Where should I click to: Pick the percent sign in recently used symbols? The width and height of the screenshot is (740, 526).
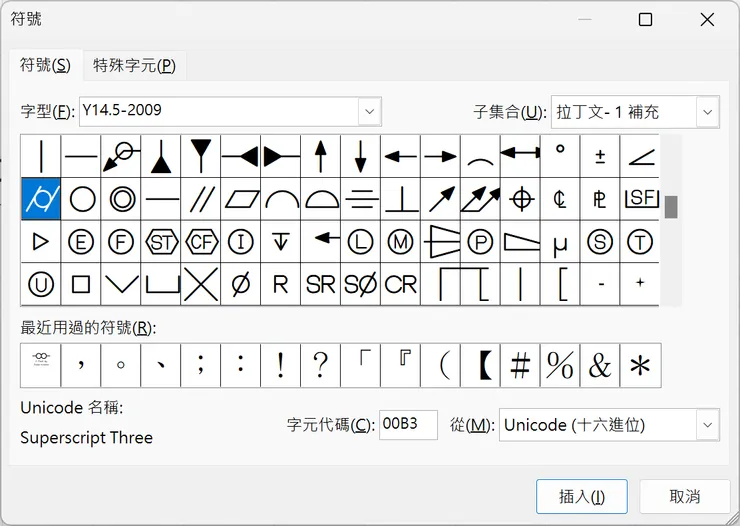coord(560,366)
